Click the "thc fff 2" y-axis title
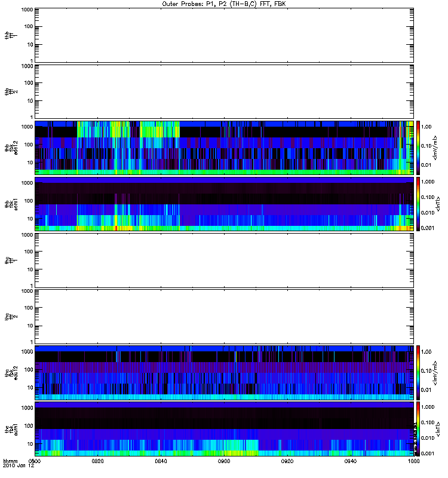448x478 pixels. click(x=11, y=317)
